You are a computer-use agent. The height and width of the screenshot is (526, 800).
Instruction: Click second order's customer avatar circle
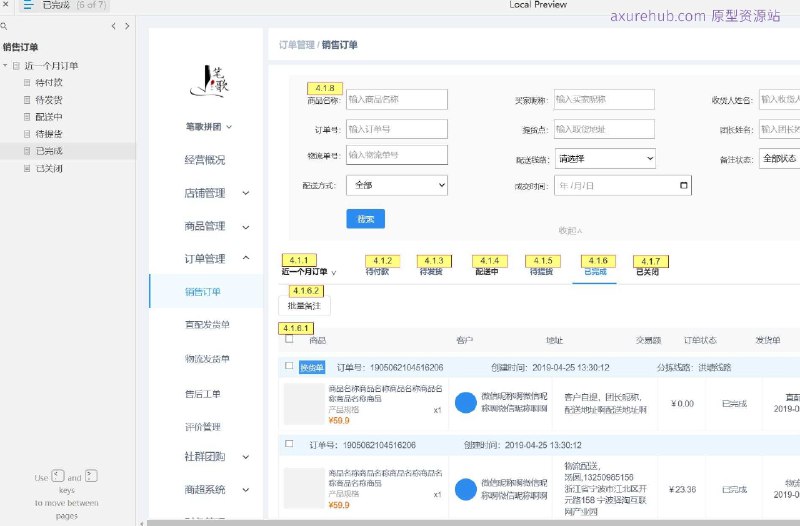(x=465, y=489)
